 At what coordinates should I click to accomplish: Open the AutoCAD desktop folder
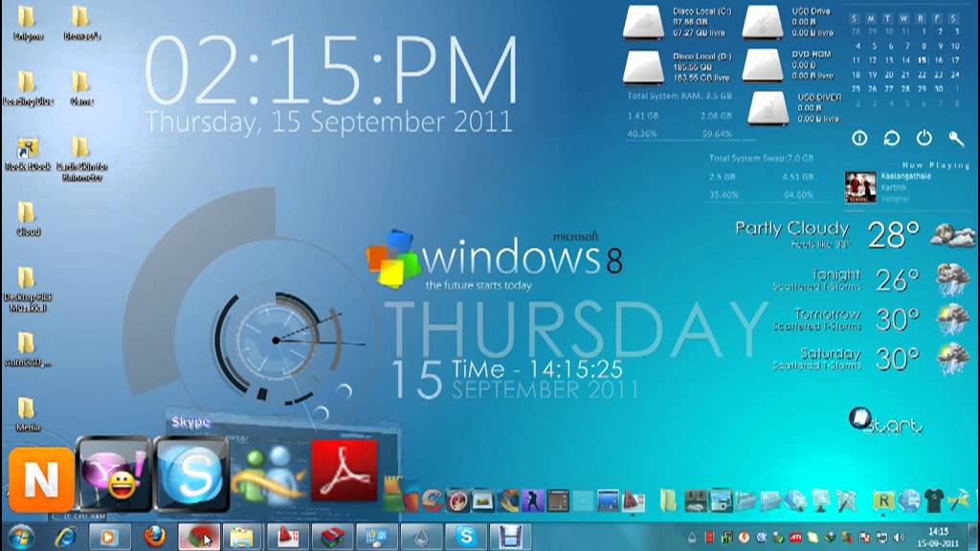[28, 350]
